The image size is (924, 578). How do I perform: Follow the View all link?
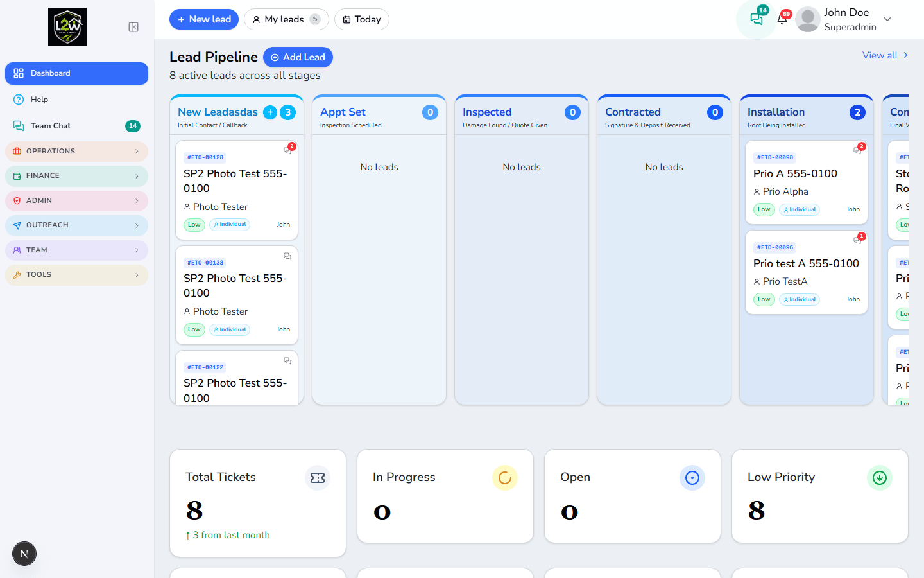tap(885, 55)
